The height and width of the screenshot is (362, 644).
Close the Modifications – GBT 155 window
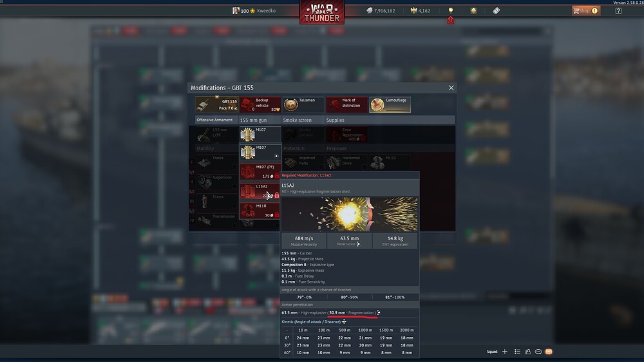[x=451, y=88]
